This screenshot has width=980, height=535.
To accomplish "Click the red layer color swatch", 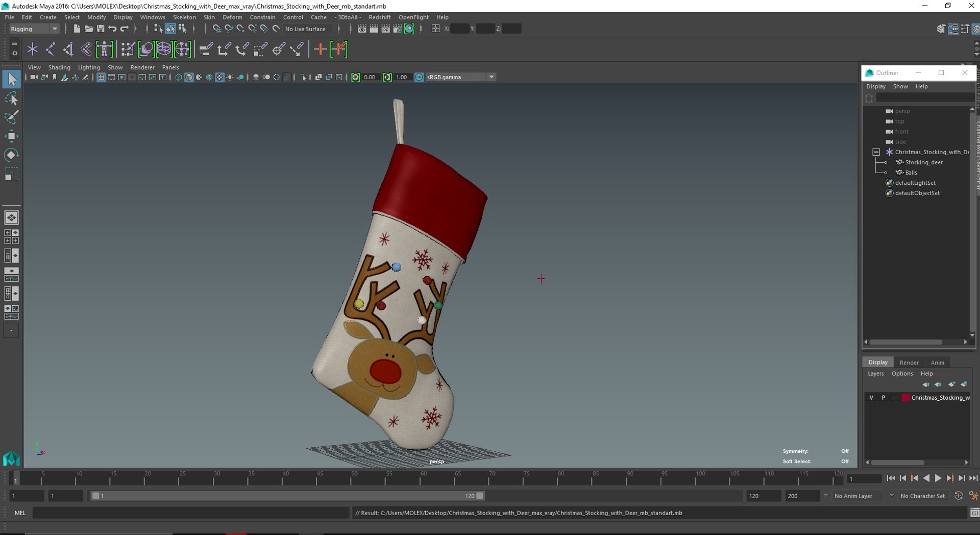I will click(x=906, y=398).
